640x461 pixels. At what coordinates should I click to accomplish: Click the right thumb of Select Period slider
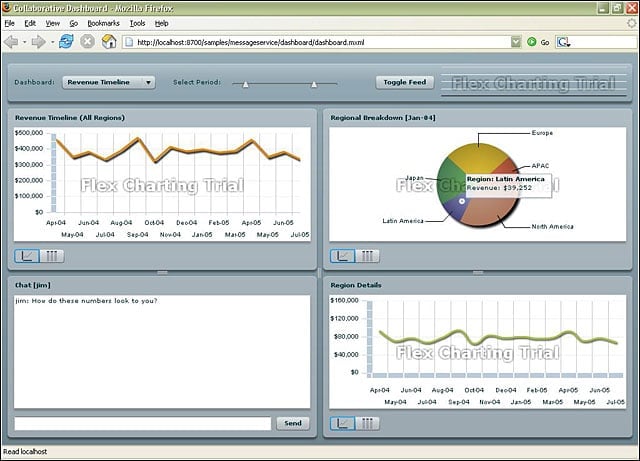click(x=314, y=85)
